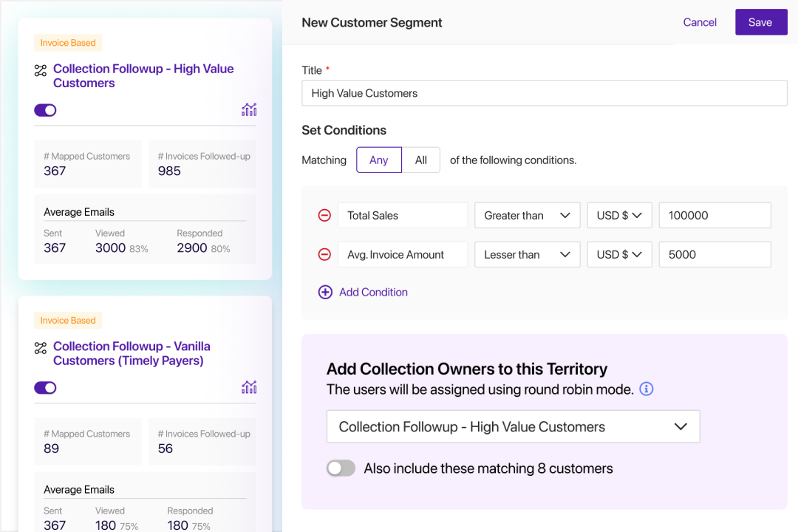Click the Title input field
Image resolution: width=798 pixels, height=532 pixels.
click(x=544, y=93)
